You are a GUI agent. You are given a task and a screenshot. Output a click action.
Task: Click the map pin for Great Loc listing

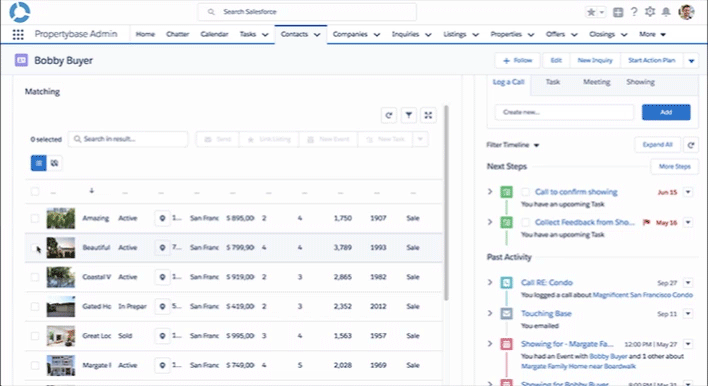pos(163,336)
